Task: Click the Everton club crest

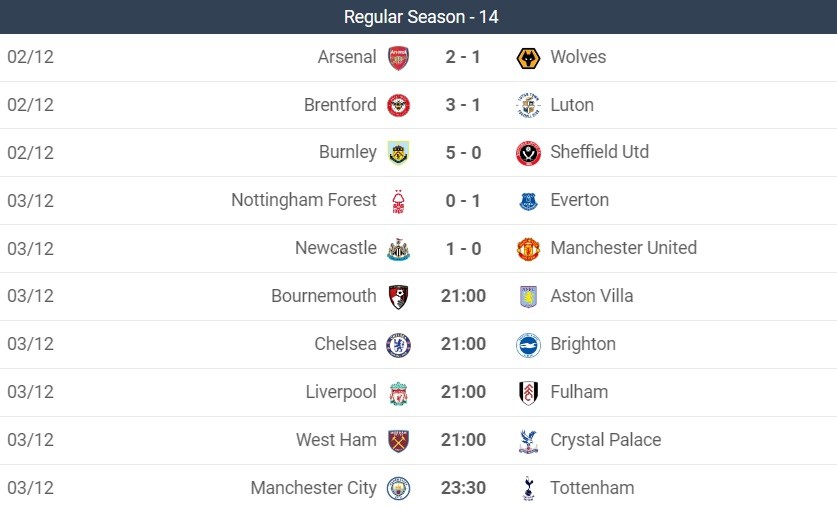Action: pos(528,201)
